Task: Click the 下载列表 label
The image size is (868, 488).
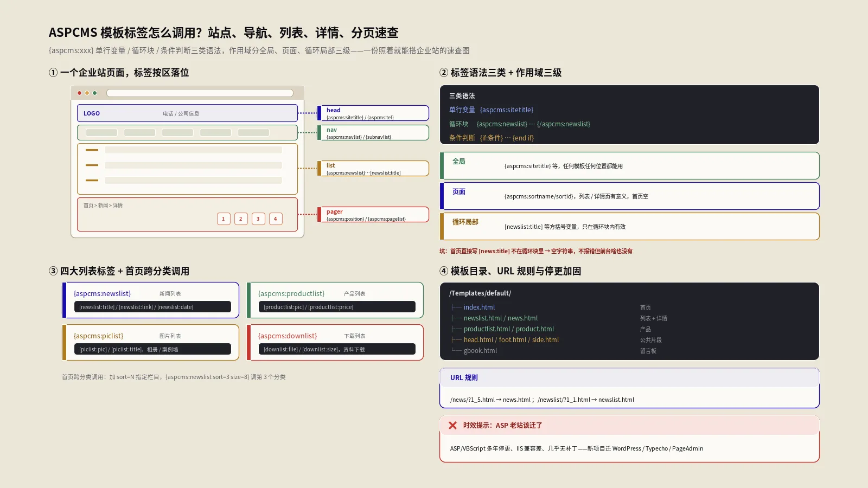Action: pyautogui.click(x=354, y=336)
